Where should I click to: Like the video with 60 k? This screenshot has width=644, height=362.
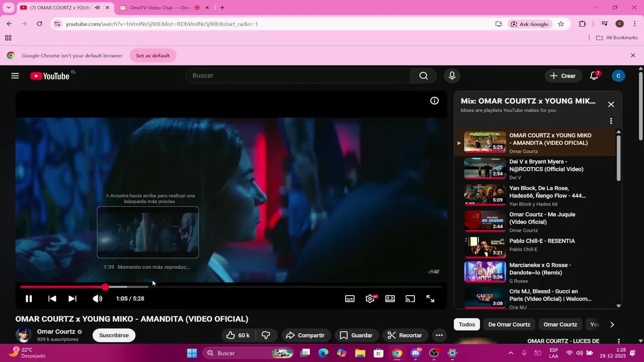(x=238, y=335)
